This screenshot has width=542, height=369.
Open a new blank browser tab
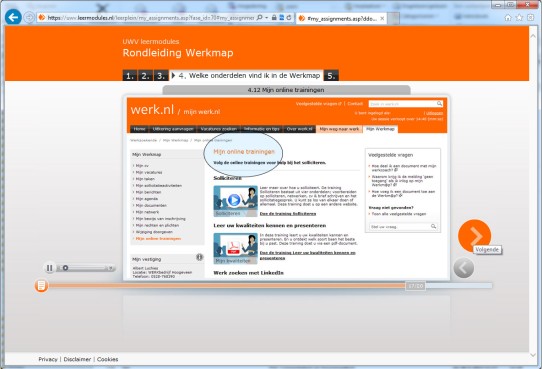(x=393, y=19)
